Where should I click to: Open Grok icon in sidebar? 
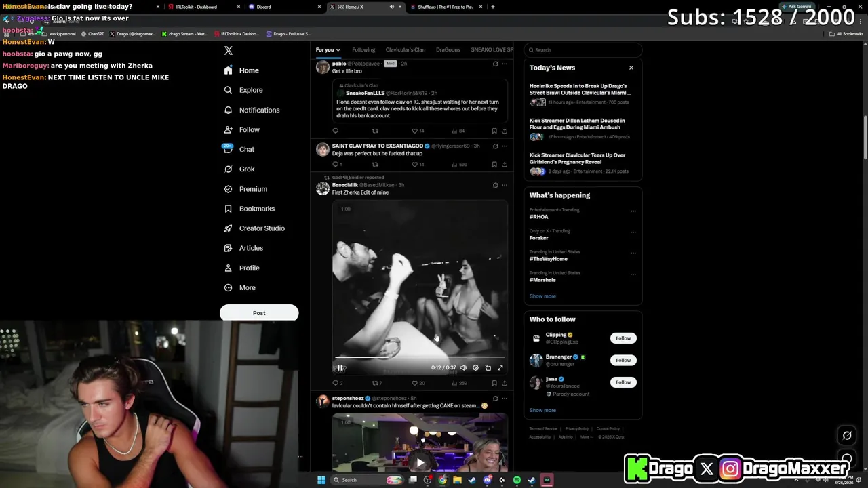click(x=229, y=169)
